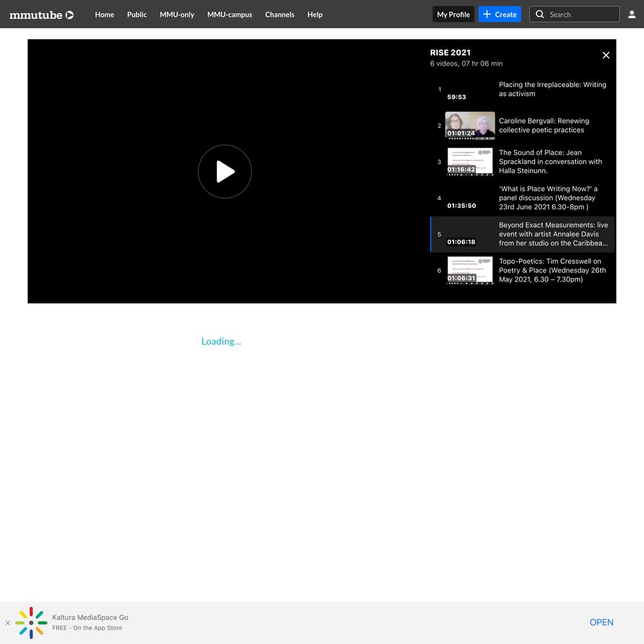Dismiss the Kaltura MediaSpace Go banner

point(7,623)
